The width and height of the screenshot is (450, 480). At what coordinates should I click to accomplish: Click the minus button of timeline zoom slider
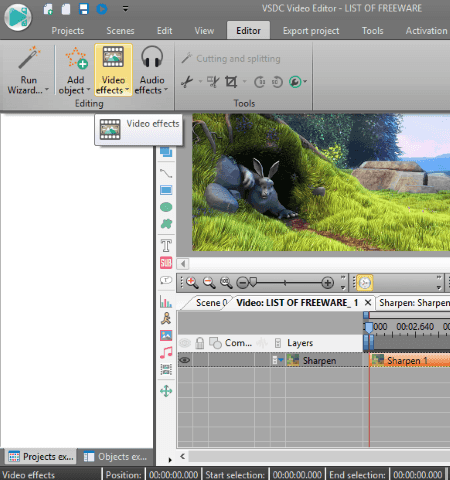click(242, 283)
